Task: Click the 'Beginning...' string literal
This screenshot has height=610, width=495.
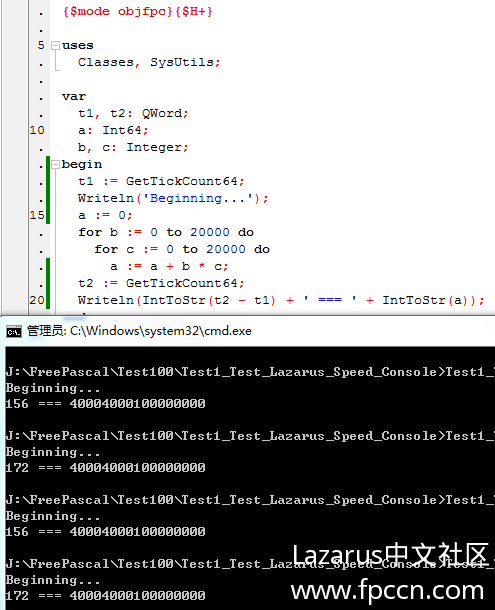Action: 201,198
